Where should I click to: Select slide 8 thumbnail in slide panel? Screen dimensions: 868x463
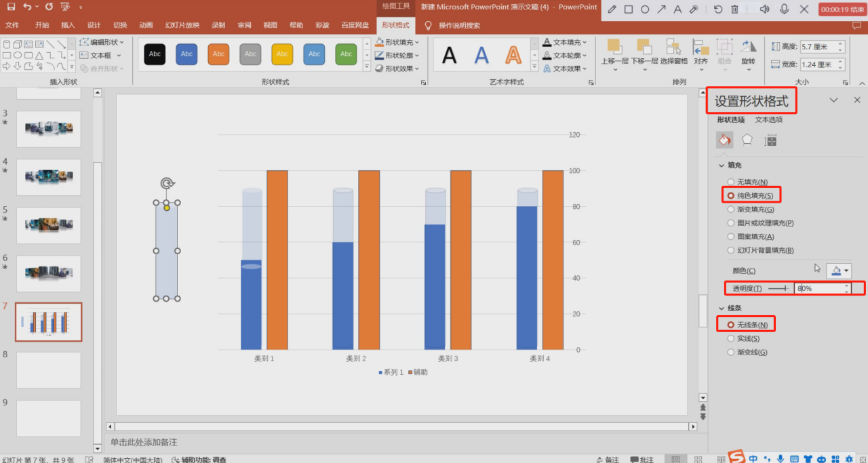click(48, 369)
